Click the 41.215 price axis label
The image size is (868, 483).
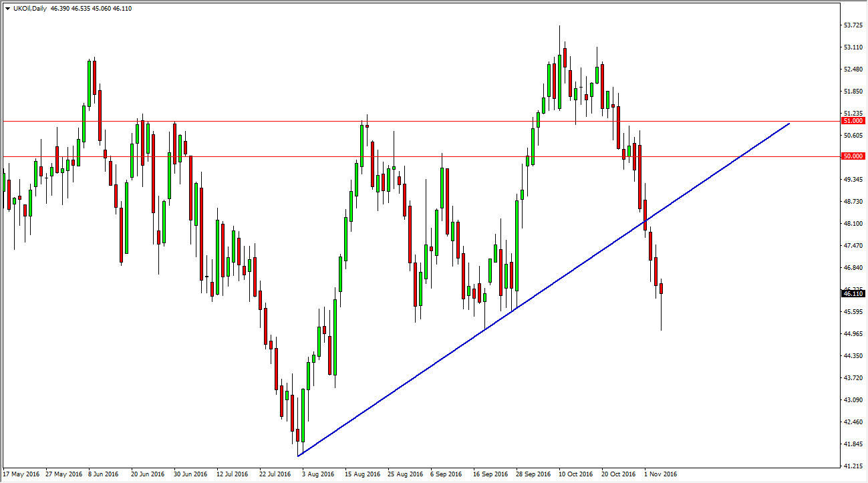pyautogui.click(x=855, y=466)
